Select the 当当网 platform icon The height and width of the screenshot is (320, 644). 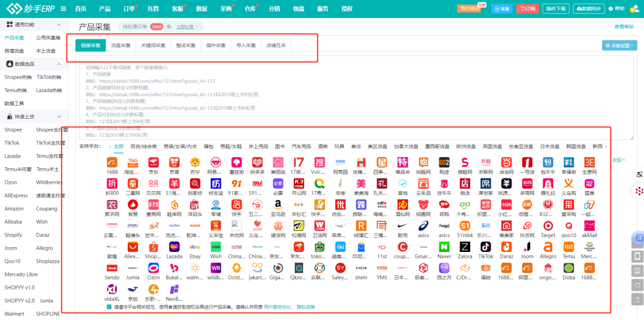tap(506, 162)
